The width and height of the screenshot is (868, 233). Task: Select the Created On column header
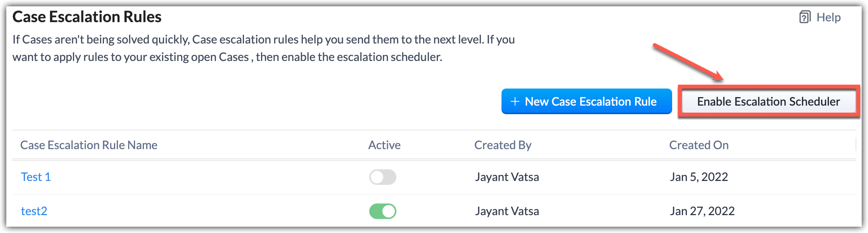coord(699,145)
